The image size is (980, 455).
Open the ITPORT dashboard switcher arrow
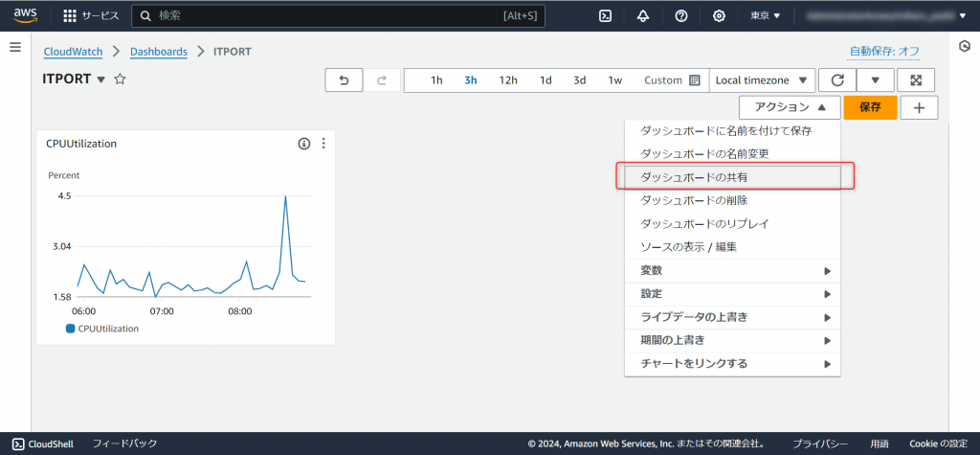pos(101,80)
